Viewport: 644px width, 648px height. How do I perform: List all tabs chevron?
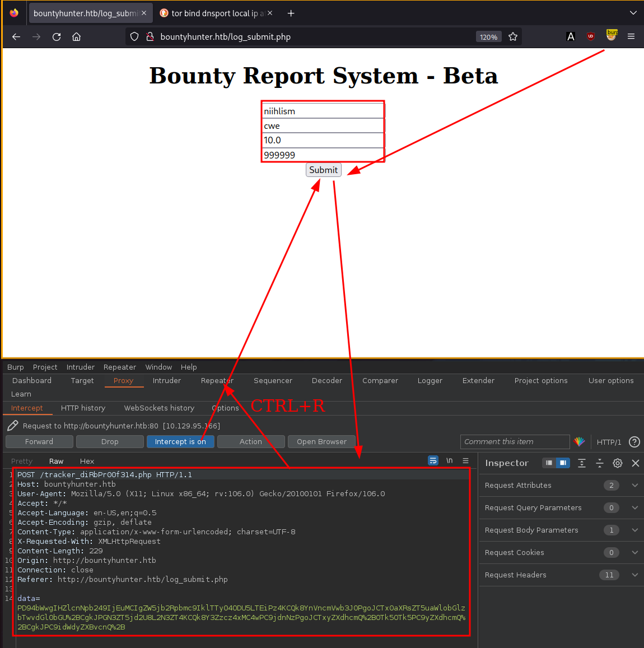(x=633, y=13)
